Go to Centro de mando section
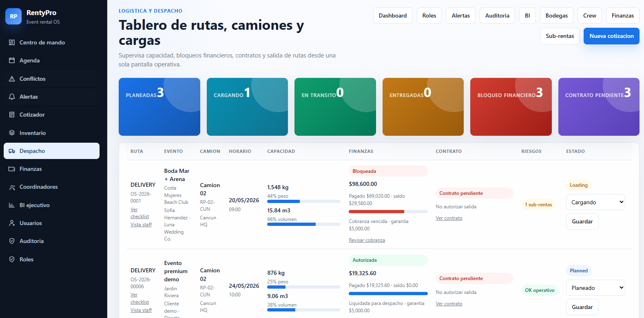The width and height of the screenshot is (644, 318). pyautogui.click(x=51, y=42)
